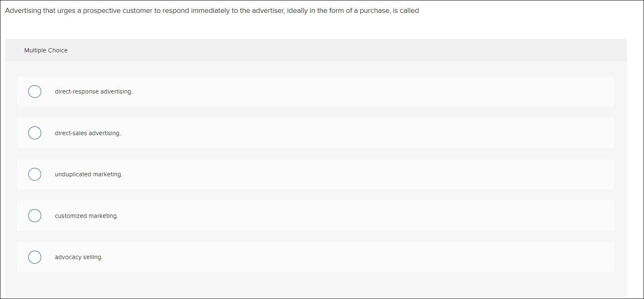Click the fourth answer option row
644x299 pixels.
coord(315,215)
